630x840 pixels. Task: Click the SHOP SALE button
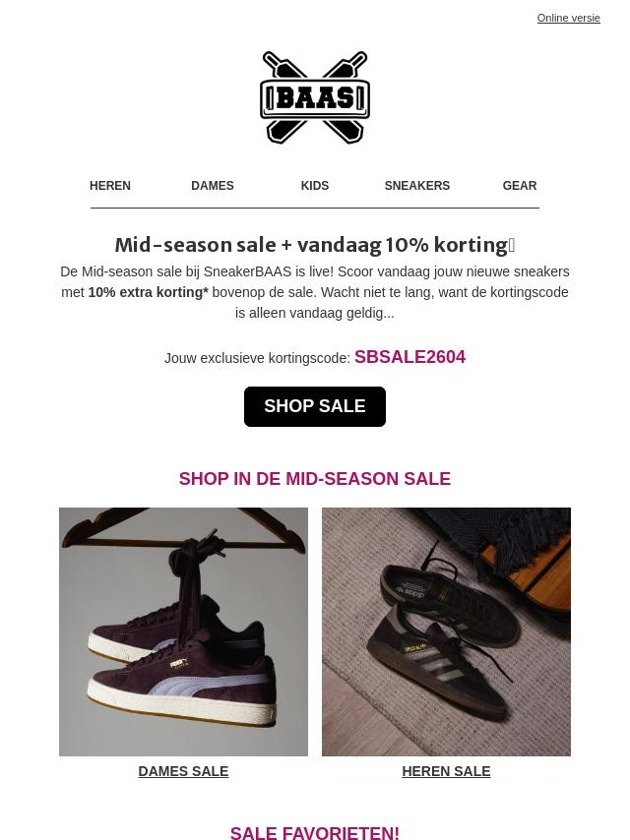point(315,406)
